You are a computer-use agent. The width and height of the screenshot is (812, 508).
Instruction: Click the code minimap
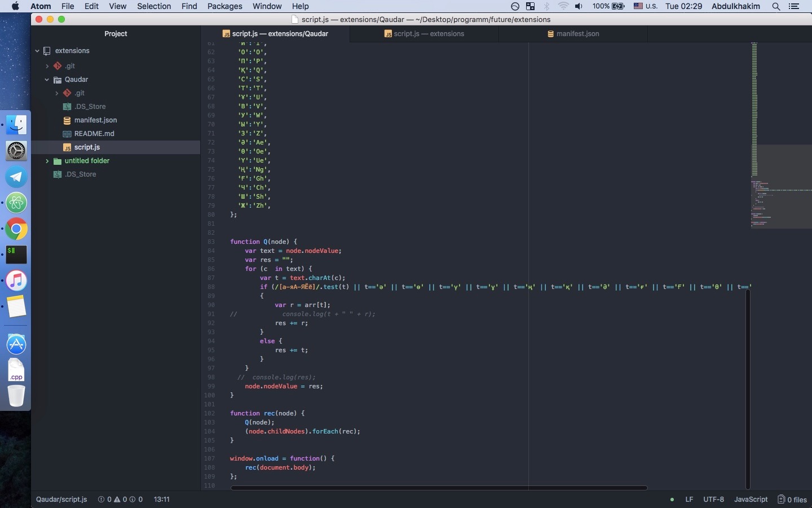pos(781,135)
